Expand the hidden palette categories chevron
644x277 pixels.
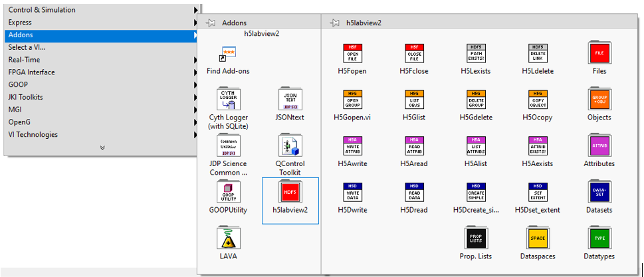[102, 147]
